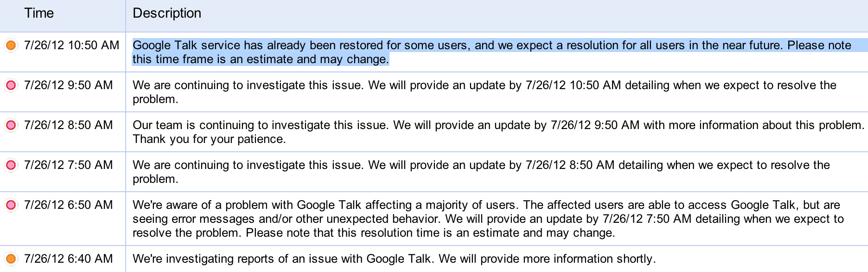Screen dimensions: 868x272
Task: Select the 7/26/12 10:50 AM timestamp
Action: [x=71, y=45]
